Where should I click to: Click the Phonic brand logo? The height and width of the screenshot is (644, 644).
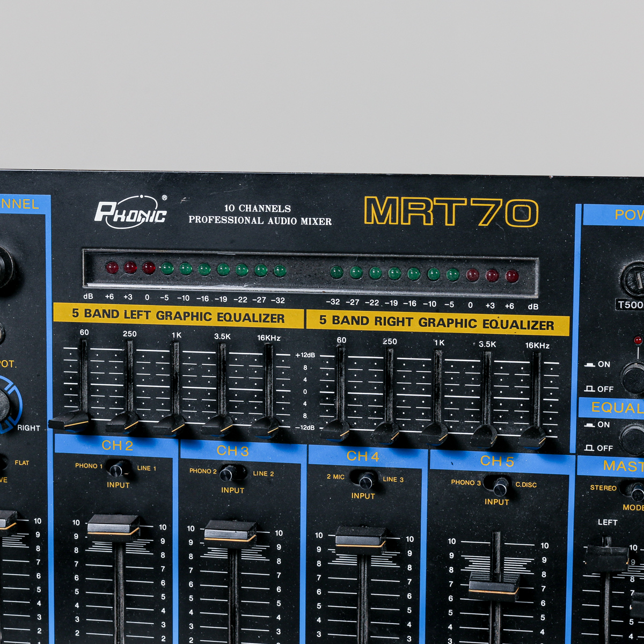click(x=130, y=211)
